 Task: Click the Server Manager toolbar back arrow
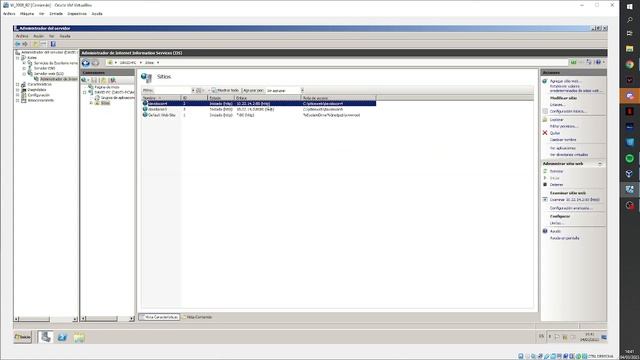point(18,44)
